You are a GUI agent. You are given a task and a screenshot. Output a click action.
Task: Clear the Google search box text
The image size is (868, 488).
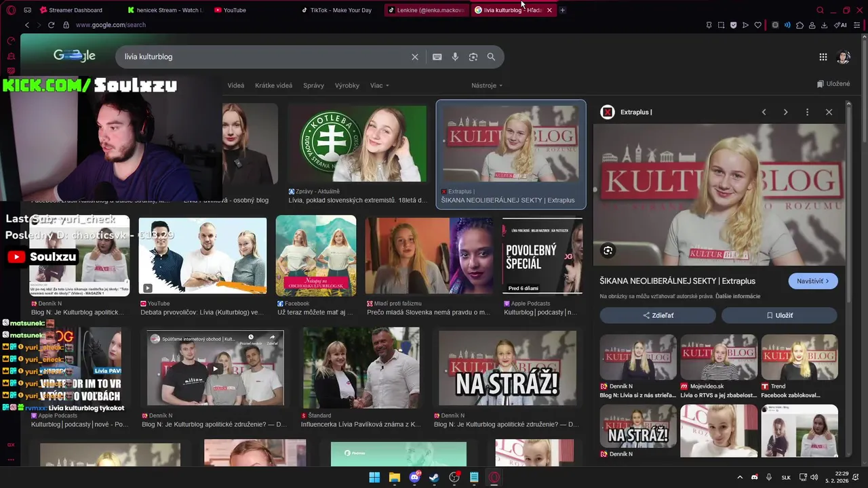click(x=415, y=57)
